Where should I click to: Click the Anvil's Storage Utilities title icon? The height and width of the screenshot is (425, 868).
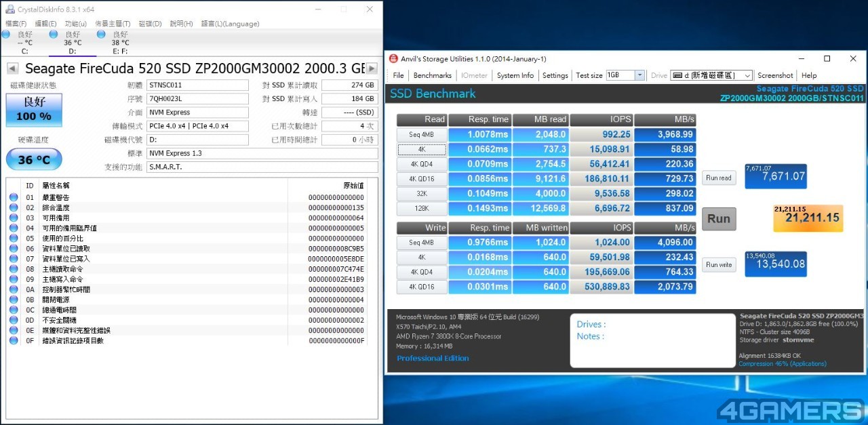coord(393,58)
